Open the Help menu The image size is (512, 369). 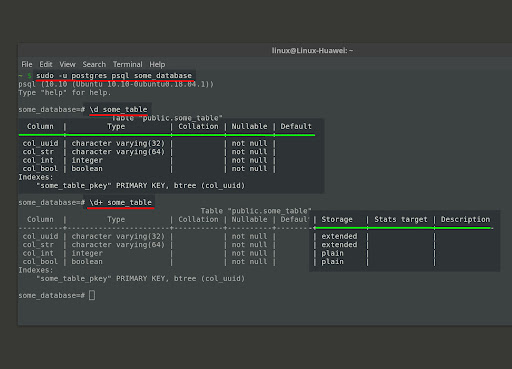pyautogui.click(x=157, y=64)
